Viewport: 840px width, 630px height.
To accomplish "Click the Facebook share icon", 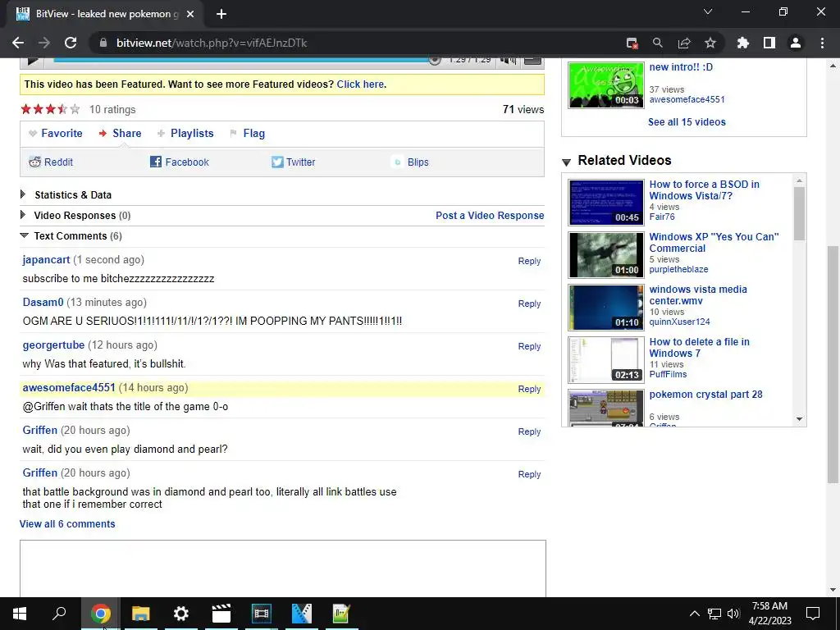I will tap(156, 162).
